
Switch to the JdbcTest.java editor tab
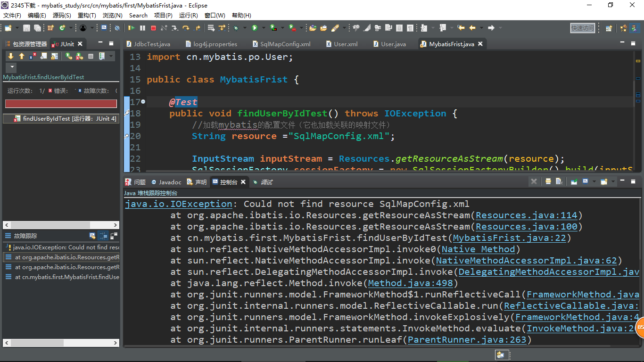click(x=148, y=44)
